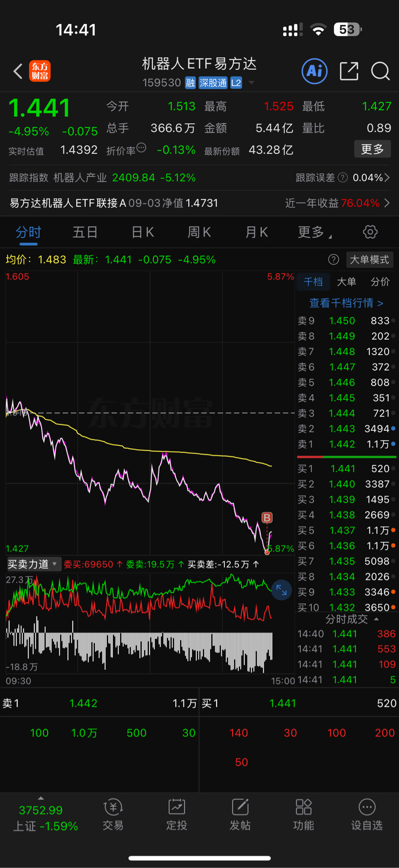Open 定投 scheduled investment icon
The width and height of the screenshot is (399, 868).
[x=177, y=814]
